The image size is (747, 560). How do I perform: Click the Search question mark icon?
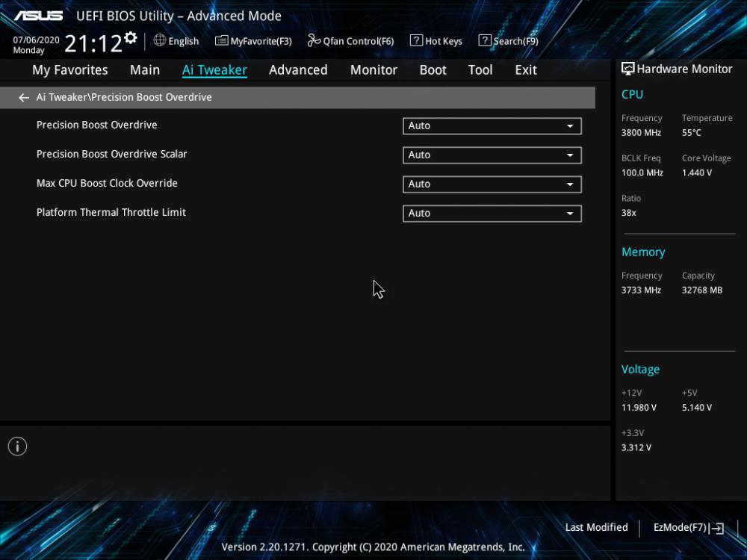(x=485, y=40)
